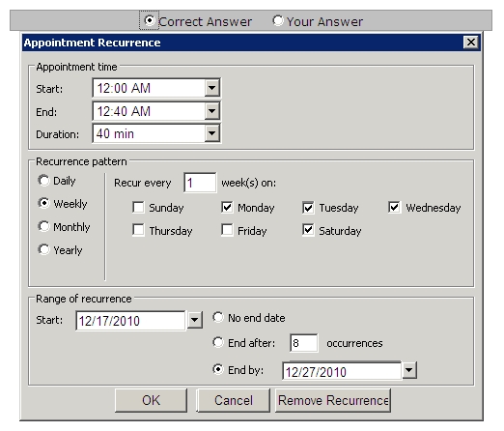Choose the No end date option

218,317
